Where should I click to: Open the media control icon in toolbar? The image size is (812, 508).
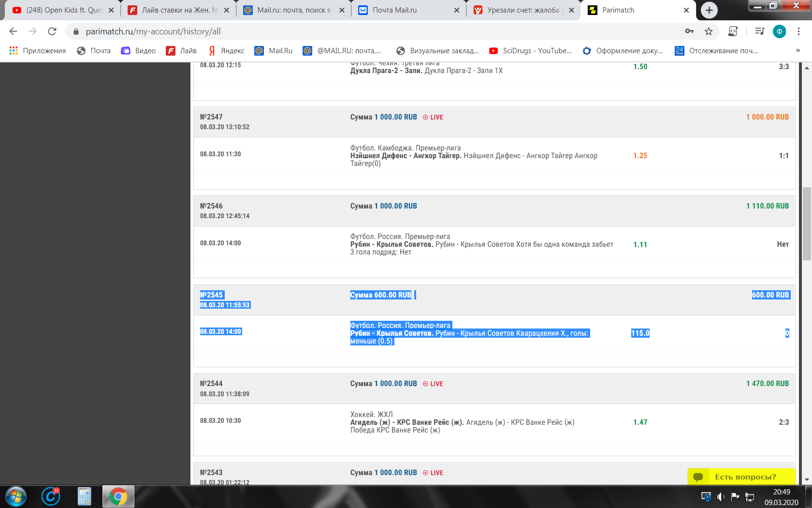pos(759,31)
